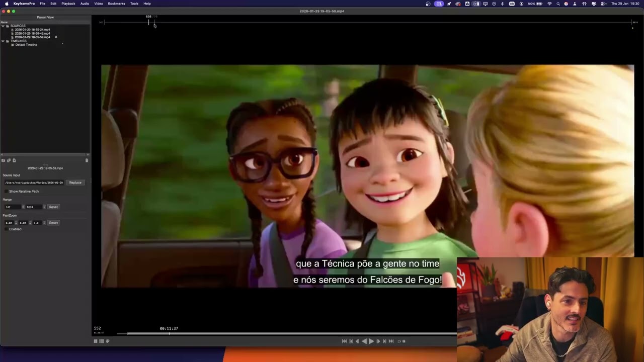Screen dimensions: 644x362
Task: Go to previous marker in transport controls
Action: tap(351, 341)
